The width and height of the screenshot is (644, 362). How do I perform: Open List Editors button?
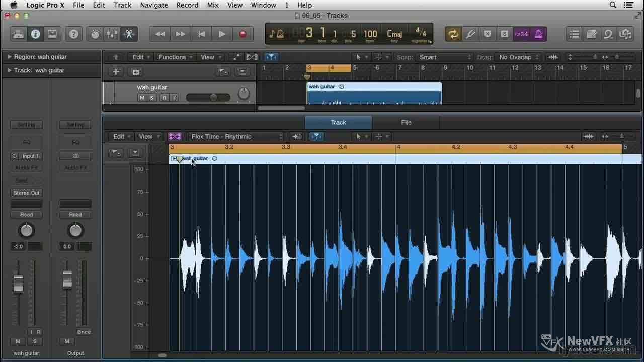click(574, 34)
